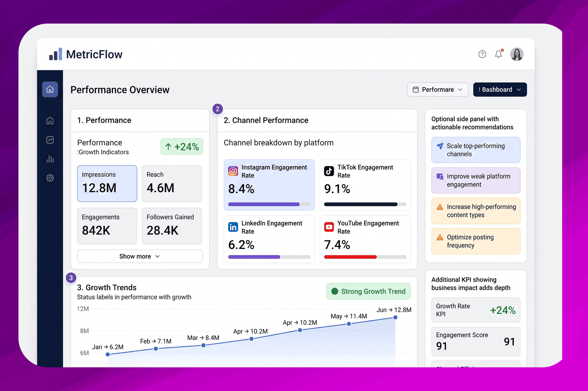The width and height of the screenshot is (588, 391).
Task: Click the Instagram engagement progress bar
Action: click(269, 204)
